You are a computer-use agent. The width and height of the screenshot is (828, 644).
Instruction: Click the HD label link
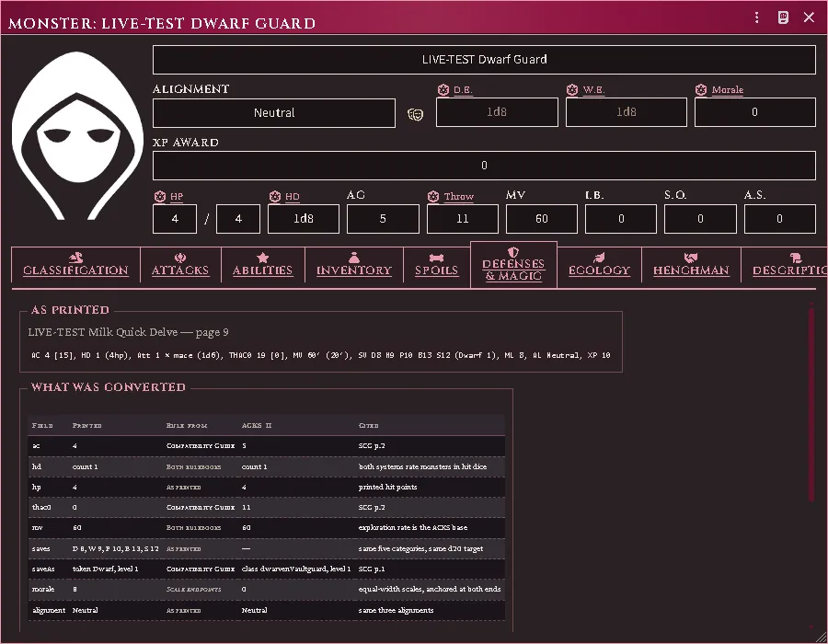(292, 196)
